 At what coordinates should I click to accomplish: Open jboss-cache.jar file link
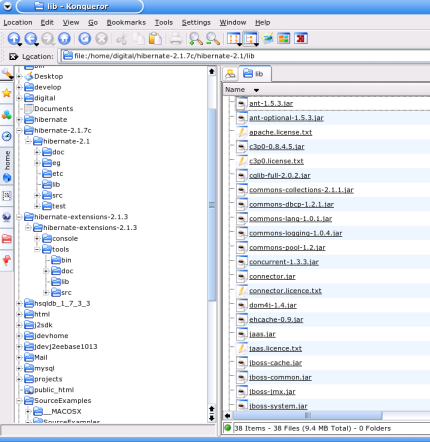click(x=275, y=363)
